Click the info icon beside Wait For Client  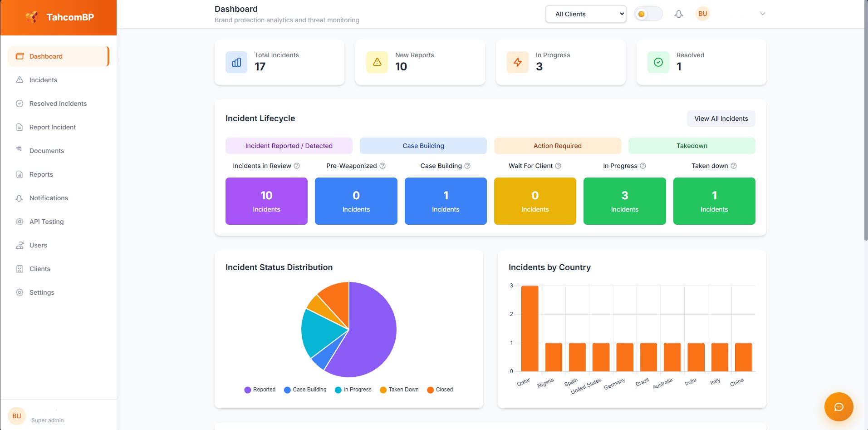coord(558,166)
